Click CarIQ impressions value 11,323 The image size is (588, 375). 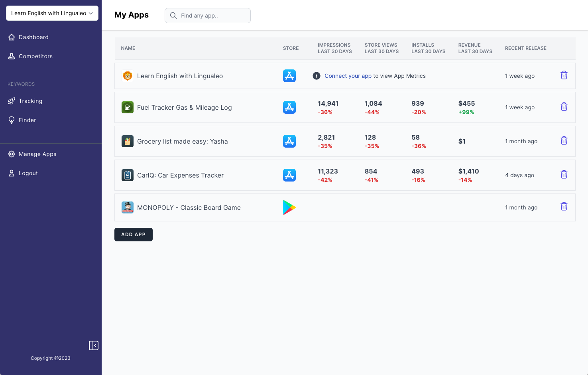pyautogui.click(x=328, y=171)
